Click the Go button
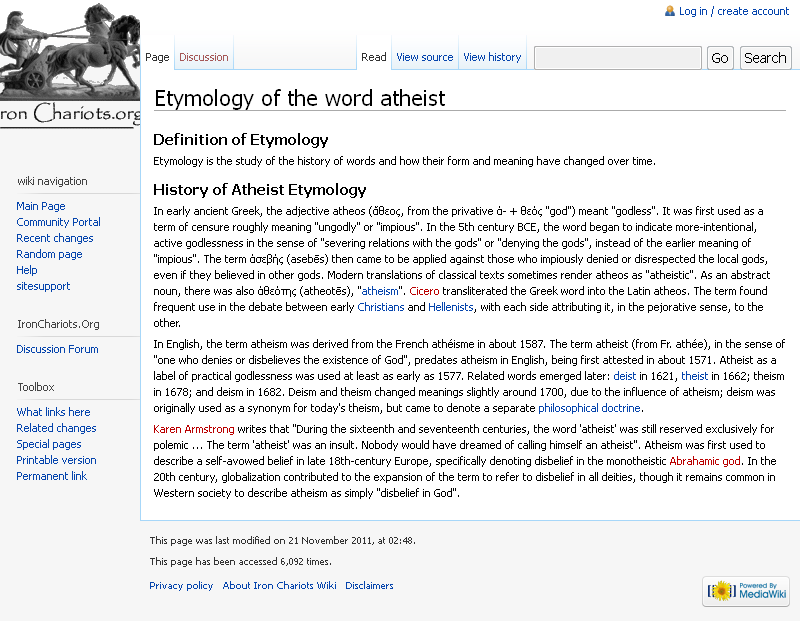 point(720,58)
